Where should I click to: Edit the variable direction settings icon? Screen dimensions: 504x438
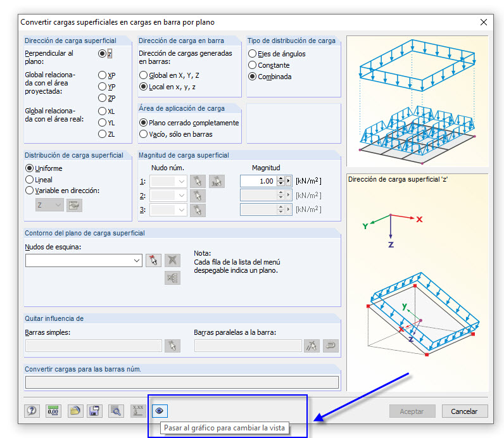click(x=74, y=205)
